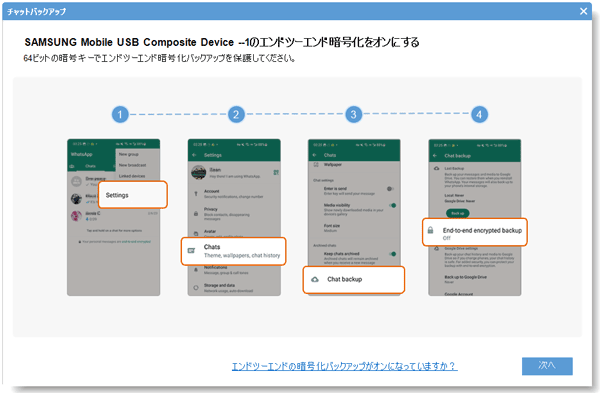Click the Notifications bell icon in Settings screenshot
600x393 pixels.
pos(196,270)
